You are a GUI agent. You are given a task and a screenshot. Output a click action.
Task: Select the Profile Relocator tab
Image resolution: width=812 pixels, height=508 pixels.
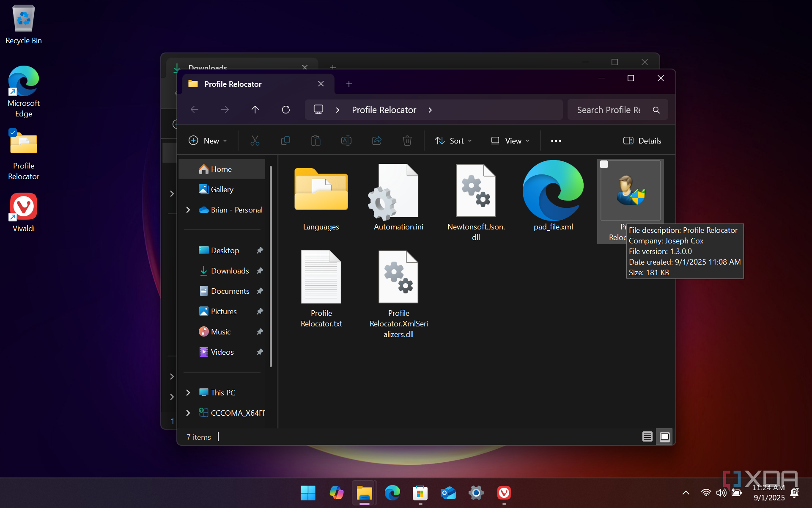(x=258, y=84)
